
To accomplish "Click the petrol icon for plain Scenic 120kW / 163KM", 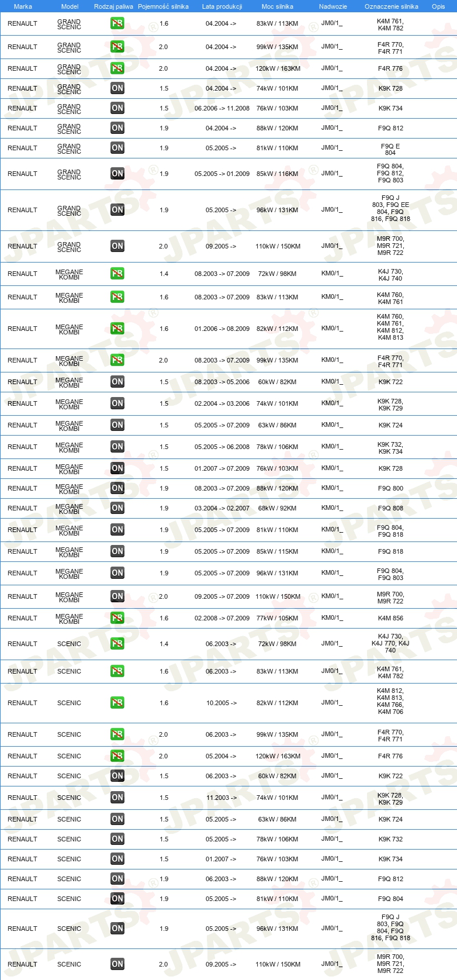I will click(117, 756).
